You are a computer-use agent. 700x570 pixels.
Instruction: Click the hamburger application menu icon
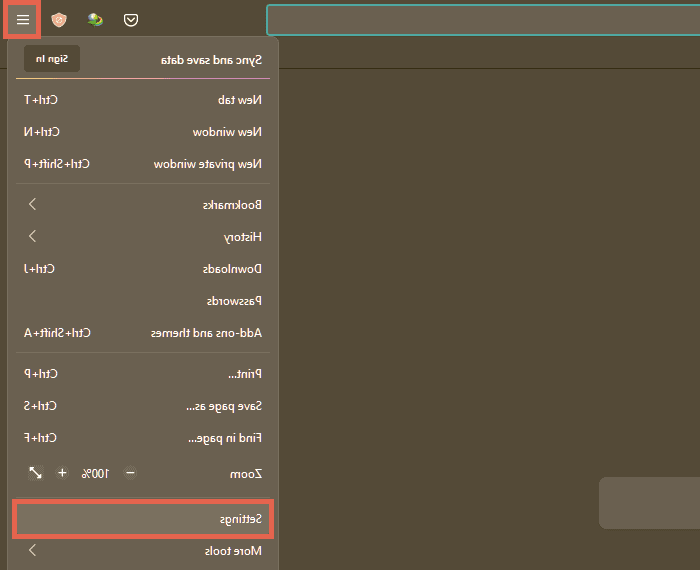click(23, 20)
